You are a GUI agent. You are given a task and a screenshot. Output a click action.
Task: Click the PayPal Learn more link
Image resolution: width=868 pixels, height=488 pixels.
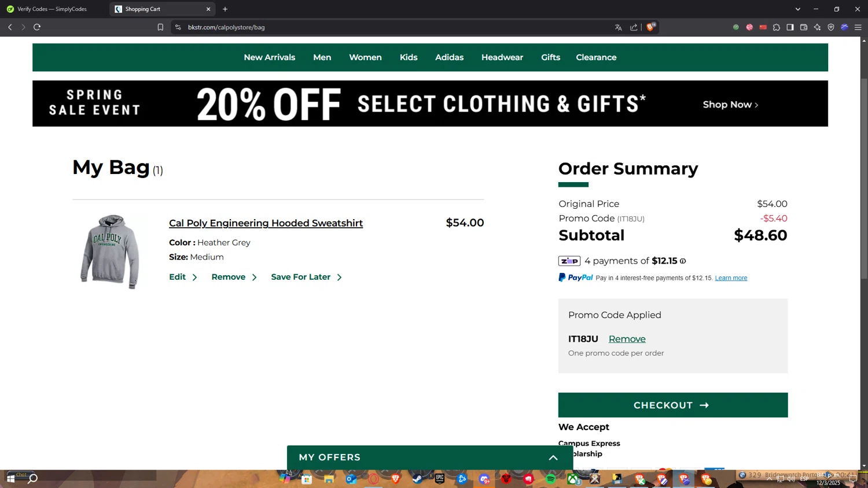(731, 278)
